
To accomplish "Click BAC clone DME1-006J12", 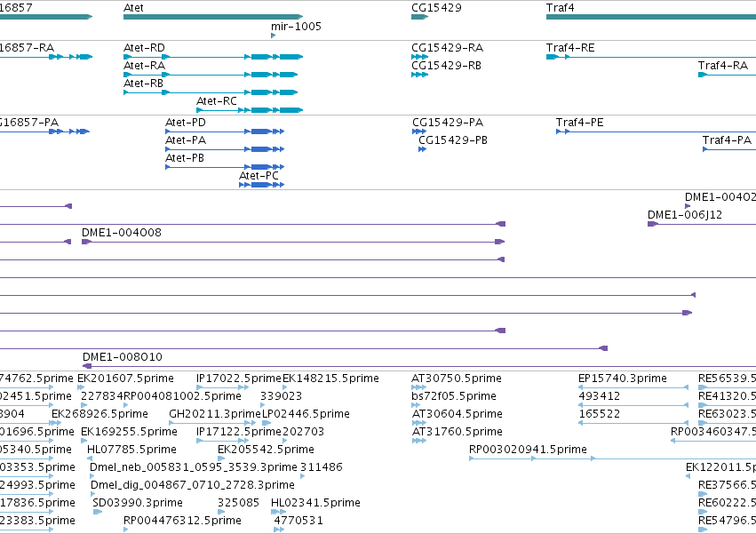I will click(x=702, y=224).
